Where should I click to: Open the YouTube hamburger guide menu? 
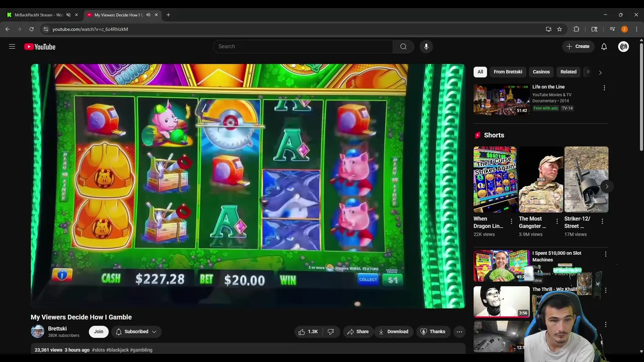[x=12, y=47]
